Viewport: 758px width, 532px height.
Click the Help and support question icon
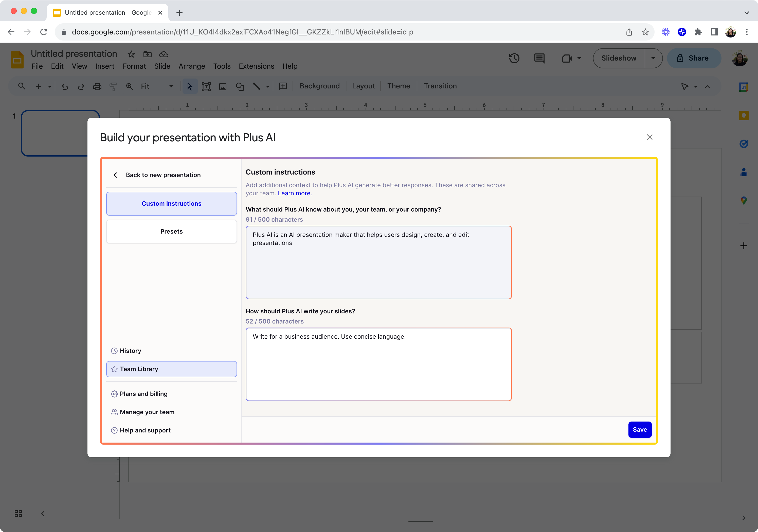click(114, 430)
